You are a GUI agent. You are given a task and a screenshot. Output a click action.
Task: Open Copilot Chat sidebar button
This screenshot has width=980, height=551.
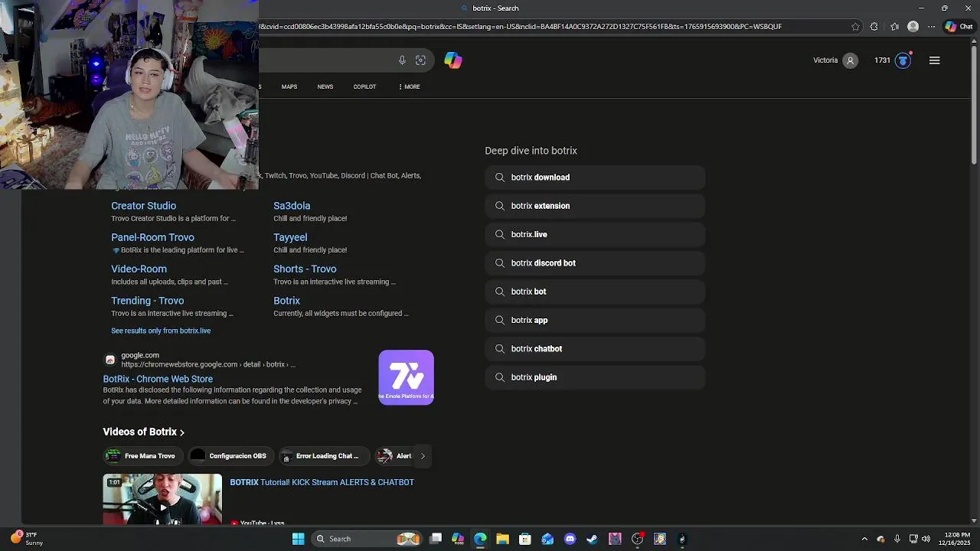pyautogui.click(x=959, y=27)
